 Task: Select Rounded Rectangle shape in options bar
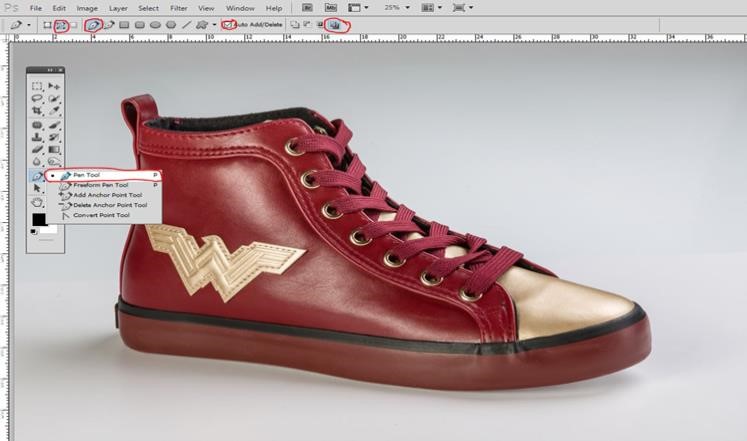(140, 25)
